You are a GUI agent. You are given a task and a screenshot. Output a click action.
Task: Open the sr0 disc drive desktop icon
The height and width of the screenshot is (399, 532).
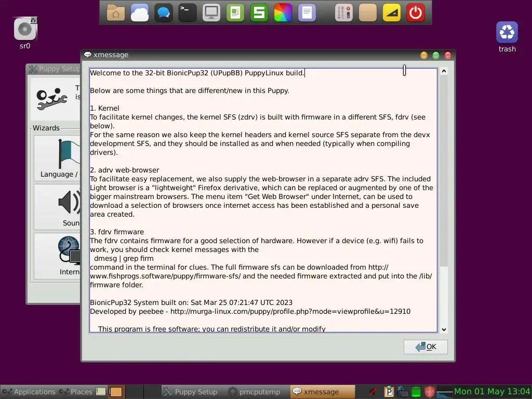point(25,33)
